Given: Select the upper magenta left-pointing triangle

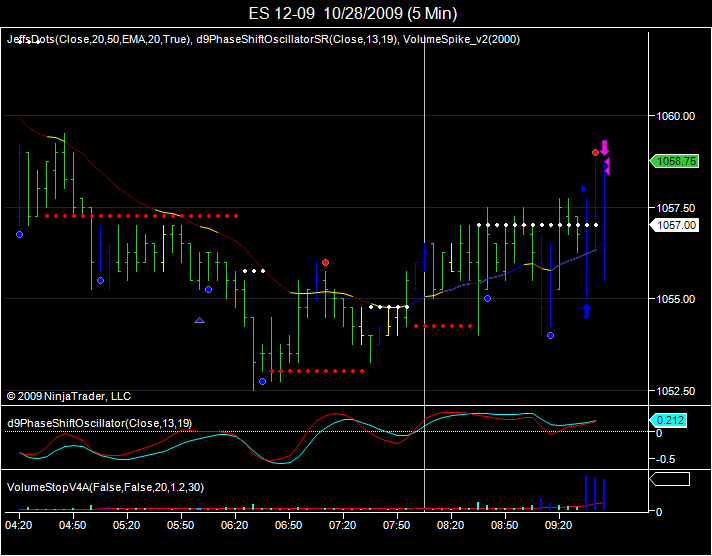Looking at the screenshot, I should pyautogui.click(x=607, y=162).
